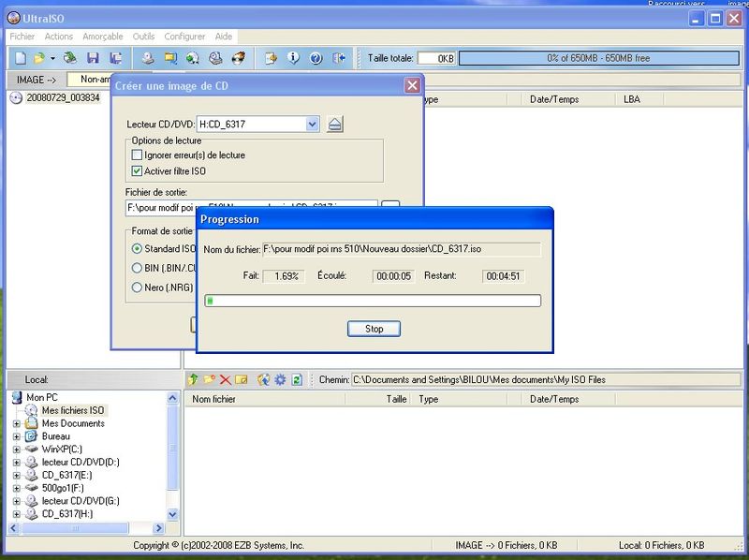Click the Save floppy disk icon
The height and width of the screenshot is (560, 749).
[93, 58]
